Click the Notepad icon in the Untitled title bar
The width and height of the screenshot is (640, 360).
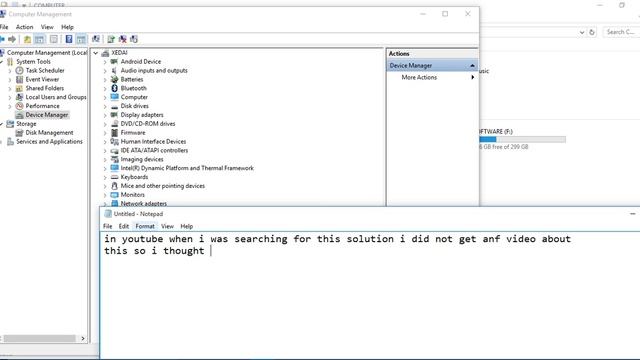pos(108,213)
